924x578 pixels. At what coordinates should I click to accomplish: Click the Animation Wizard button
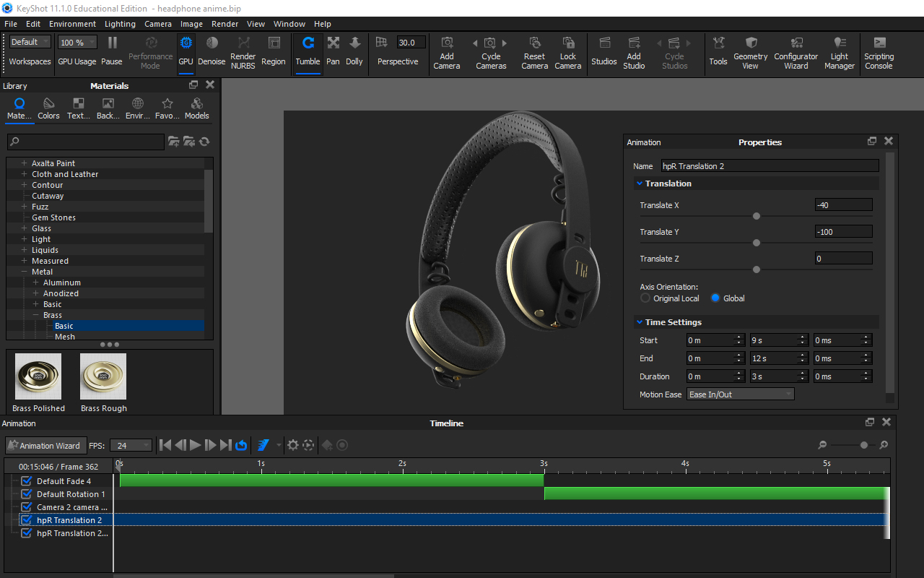tap(46, 446)
